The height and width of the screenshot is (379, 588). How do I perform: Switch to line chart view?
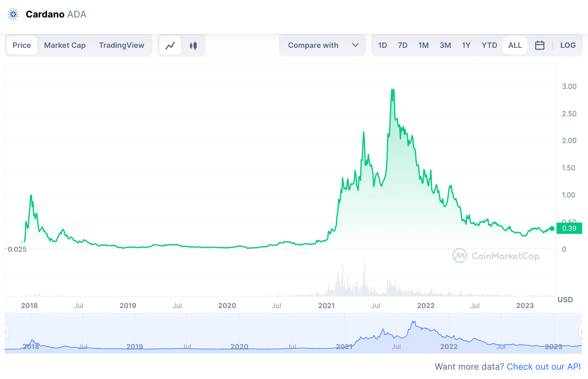(170, 46)
